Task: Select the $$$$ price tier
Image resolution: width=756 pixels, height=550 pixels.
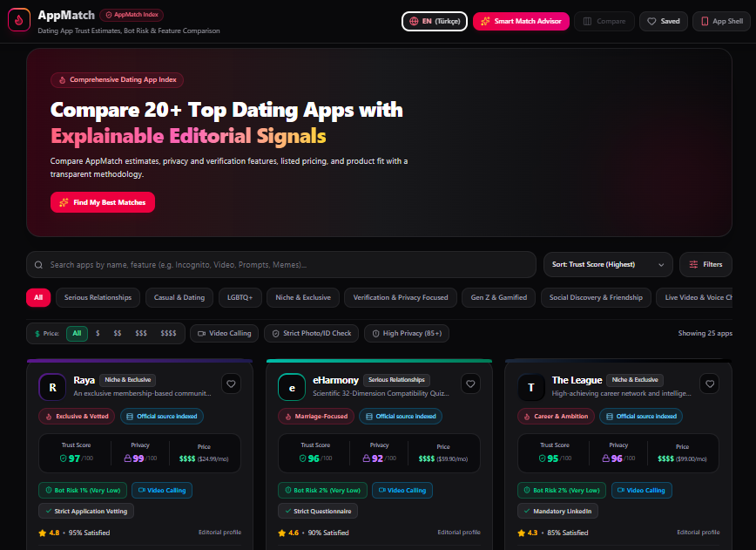Action: pyautogui.click(x=168, y=333)
